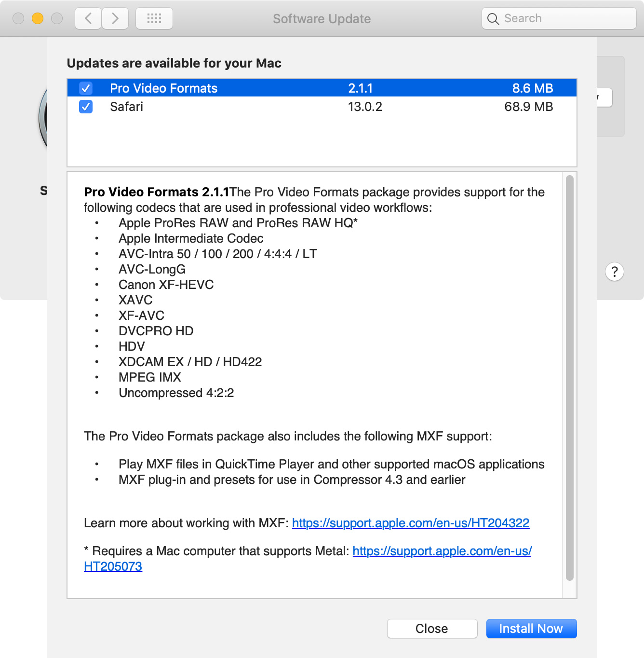Image resolution: width=644 pixels, height=658 pixels.
Task: Click 'XDCAM EX / HD / HD422' item
Action: coord(190,362)
